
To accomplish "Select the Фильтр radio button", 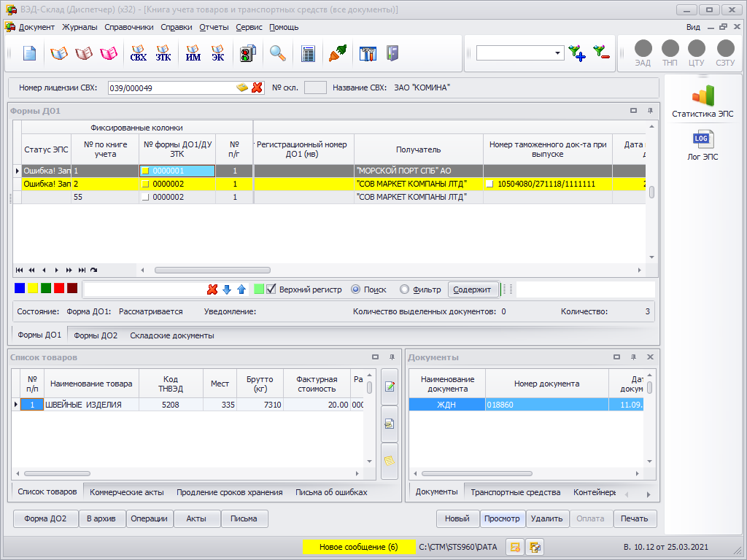I will coord(404,289).
